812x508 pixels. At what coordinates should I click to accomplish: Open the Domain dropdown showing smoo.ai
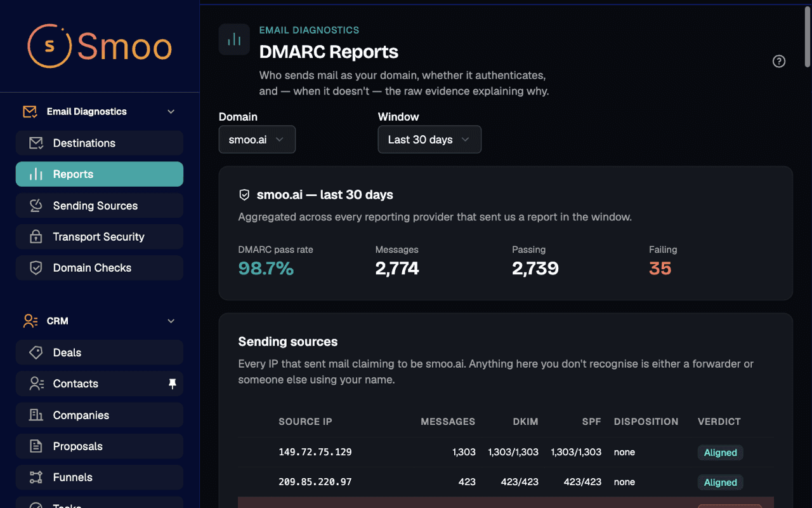257,140
